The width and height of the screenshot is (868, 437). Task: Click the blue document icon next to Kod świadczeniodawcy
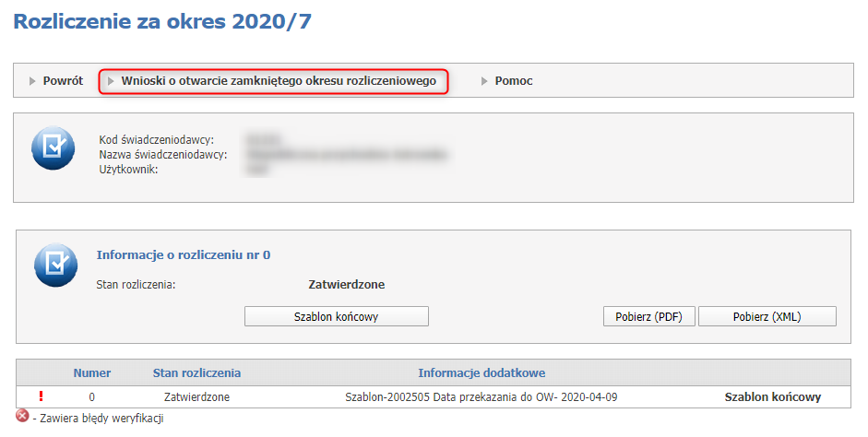click(x=54, y=151)
